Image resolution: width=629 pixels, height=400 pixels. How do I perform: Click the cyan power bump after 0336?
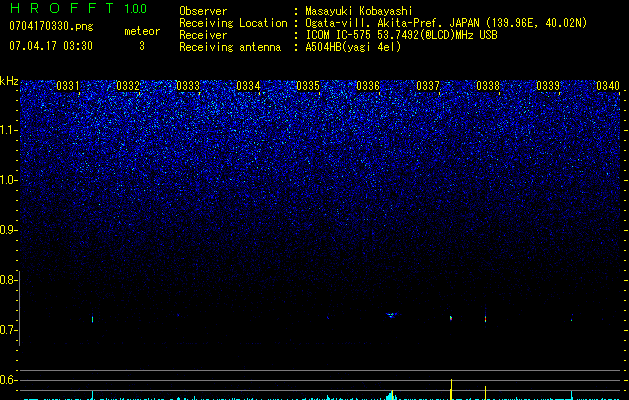tap(392, 395)
